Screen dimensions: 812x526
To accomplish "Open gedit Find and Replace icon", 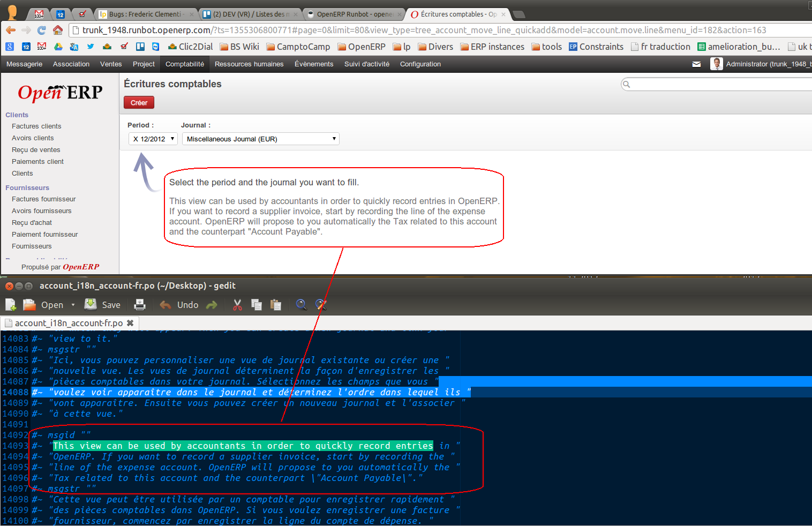I will tap(321, 305).
